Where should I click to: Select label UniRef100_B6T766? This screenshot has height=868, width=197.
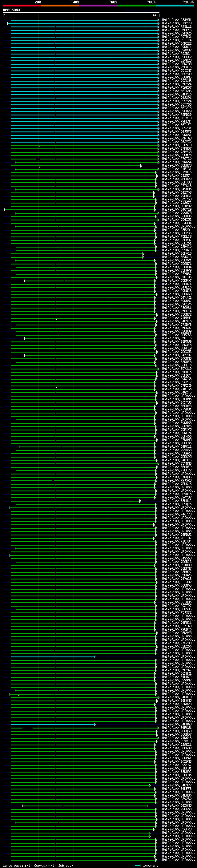coord(176,104)
